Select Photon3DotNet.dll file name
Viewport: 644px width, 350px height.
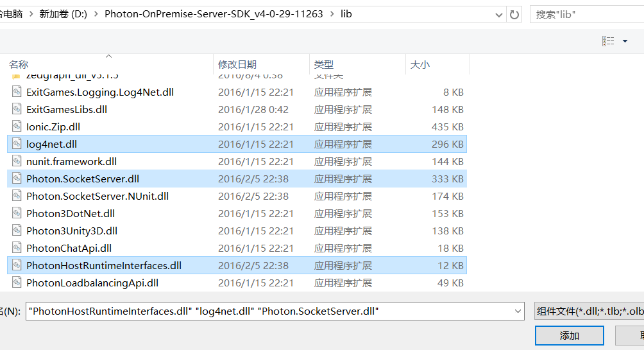[70, 213]
